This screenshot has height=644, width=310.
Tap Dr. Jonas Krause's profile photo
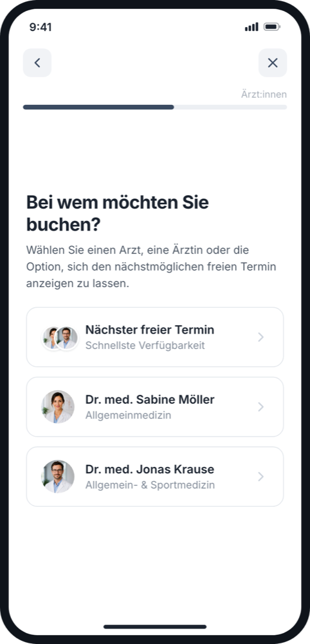click(x=58, y=477)
